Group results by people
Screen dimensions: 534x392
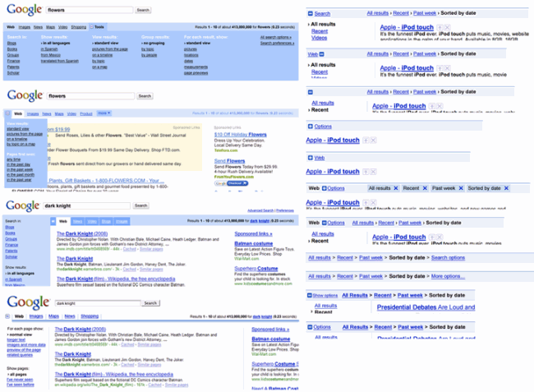(150, 55)
